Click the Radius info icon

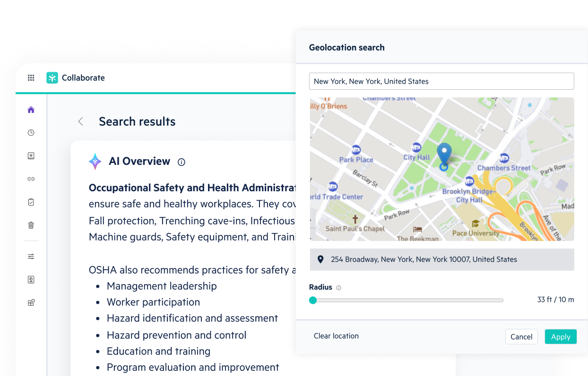338,288
